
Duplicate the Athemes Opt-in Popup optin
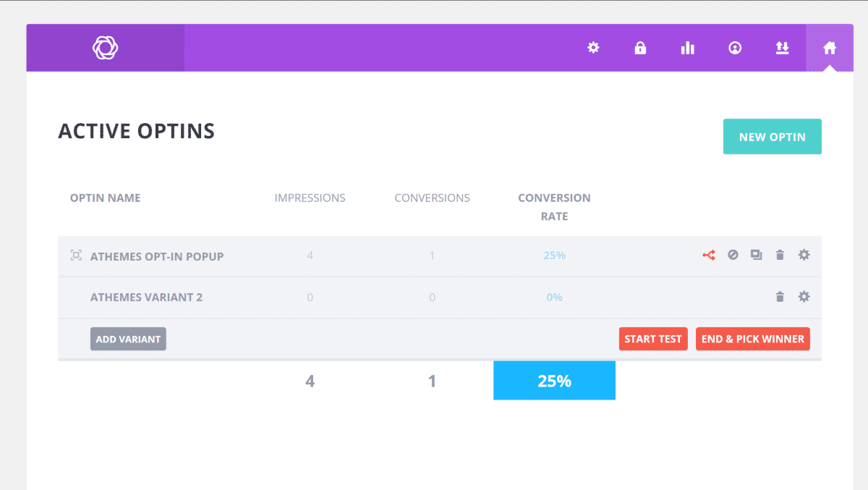[x=756, y=255]
